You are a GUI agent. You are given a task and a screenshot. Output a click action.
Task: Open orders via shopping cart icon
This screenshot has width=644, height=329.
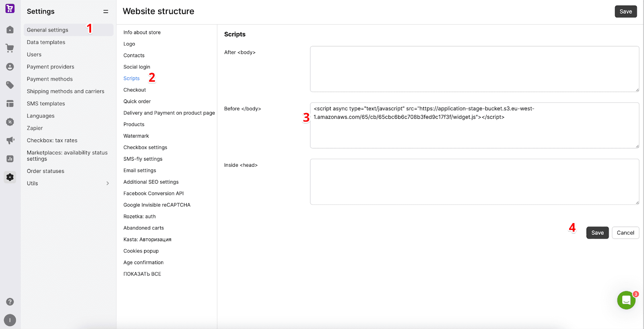[x=10, y=48]
